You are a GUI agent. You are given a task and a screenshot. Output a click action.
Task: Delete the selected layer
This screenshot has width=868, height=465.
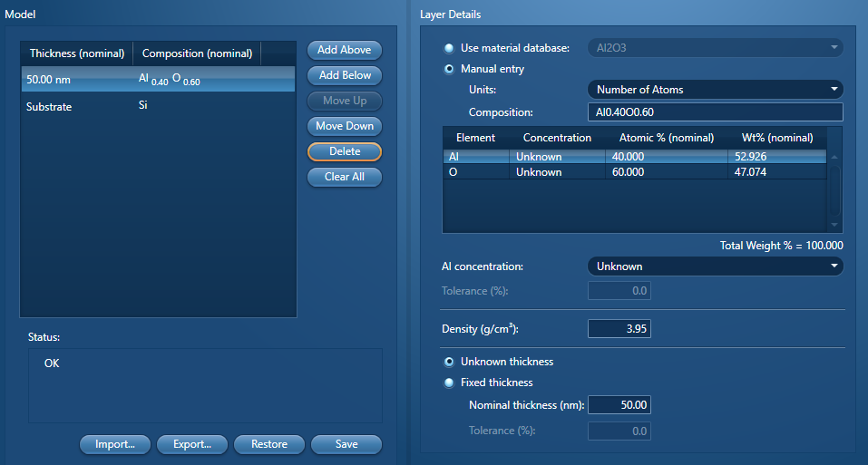click(345, 151)
